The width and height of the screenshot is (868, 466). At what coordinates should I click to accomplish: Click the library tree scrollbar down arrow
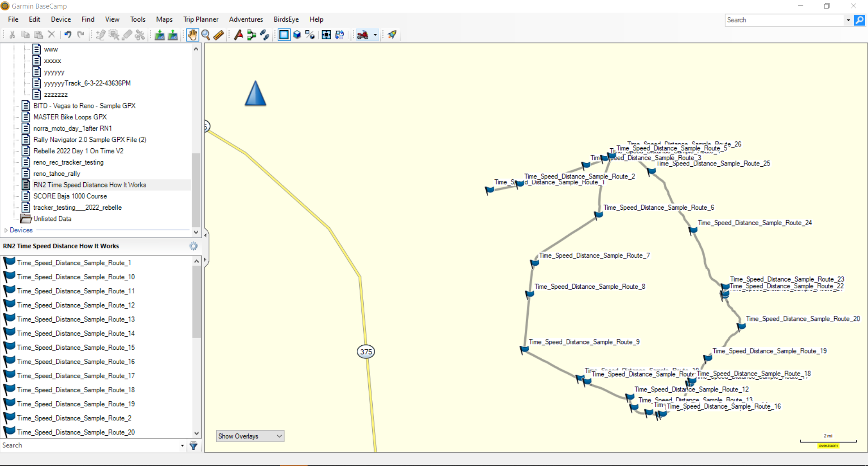196,232
